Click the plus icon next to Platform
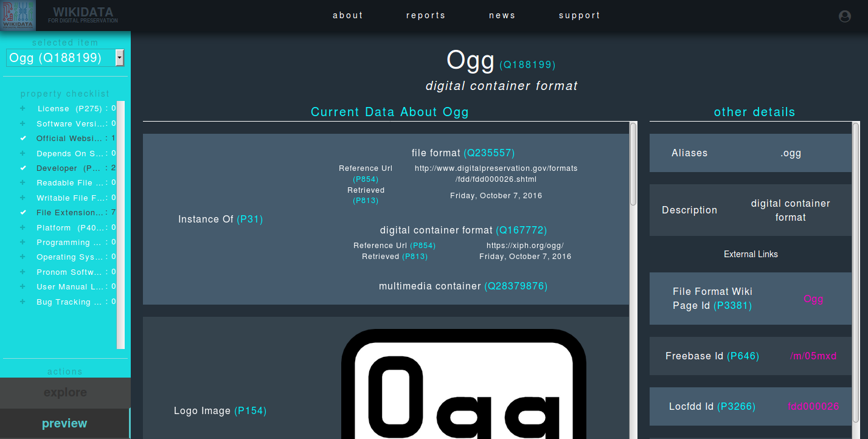This screenshot has height=439, width=868. coord(23,227)
